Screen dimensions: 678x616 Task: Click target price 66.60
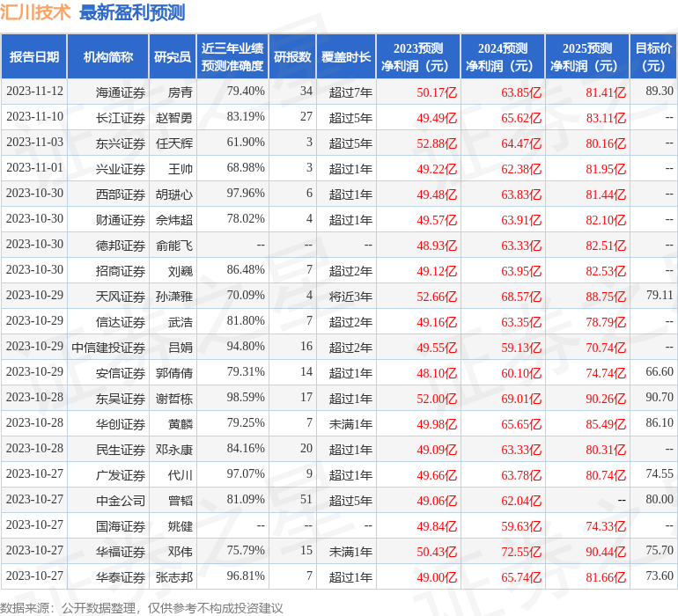click(660, 371)
